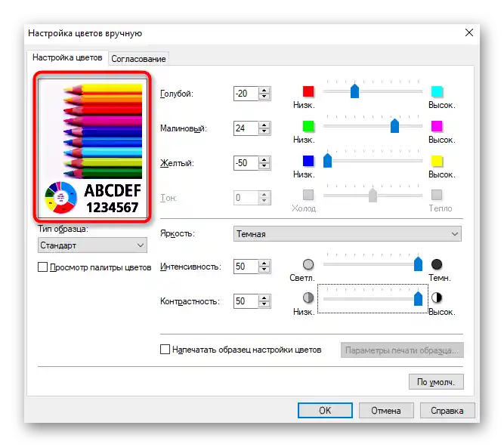Check Напечатать образец настройки цветов
Image resolution: width=504 pixels, height=447 pixels.
165,349
